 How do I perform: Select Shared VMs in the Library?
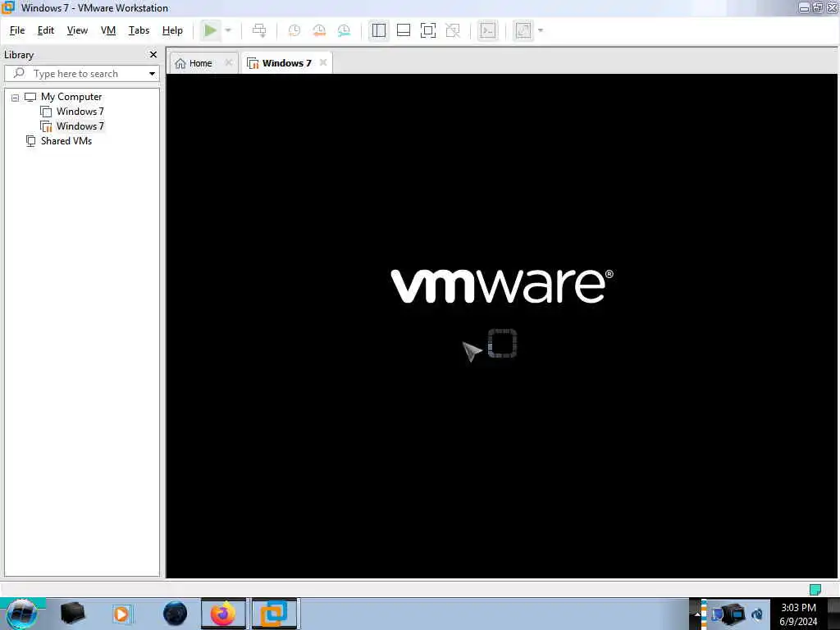coord(66,141)
